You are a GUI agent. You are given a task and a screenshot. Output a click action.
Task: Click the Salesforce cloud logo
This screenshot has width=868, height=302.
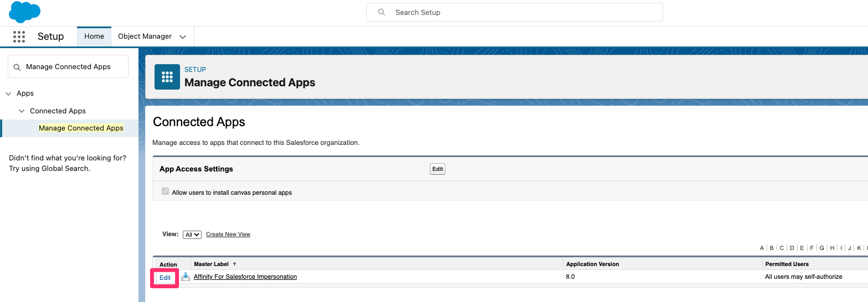[24, 12]
